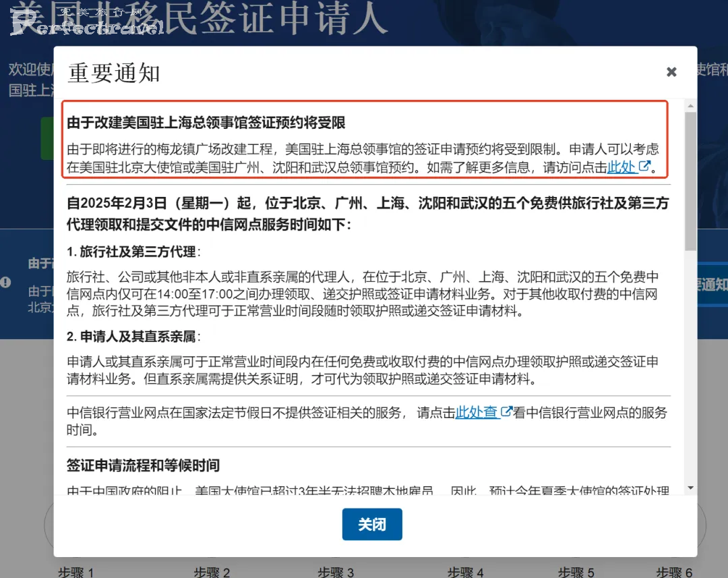Click the 步骤 1 label on the background page

click(75, 572)
